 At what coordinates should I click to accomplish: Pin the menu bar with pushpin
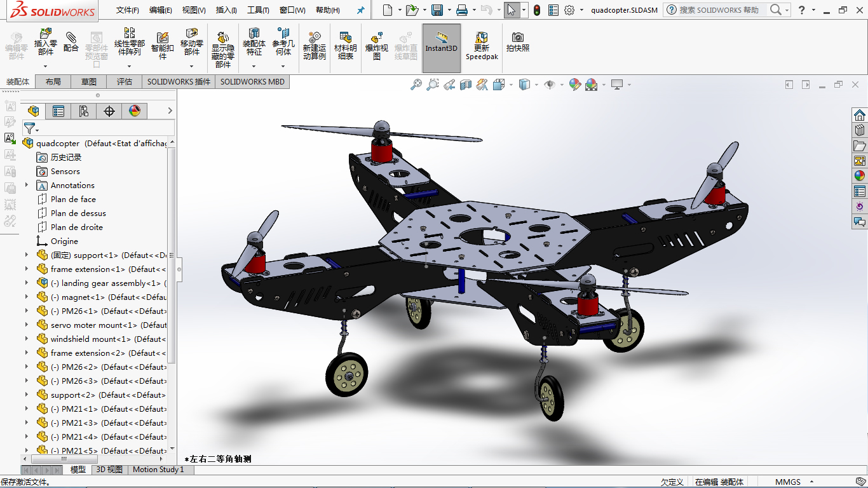click(361, 10)
